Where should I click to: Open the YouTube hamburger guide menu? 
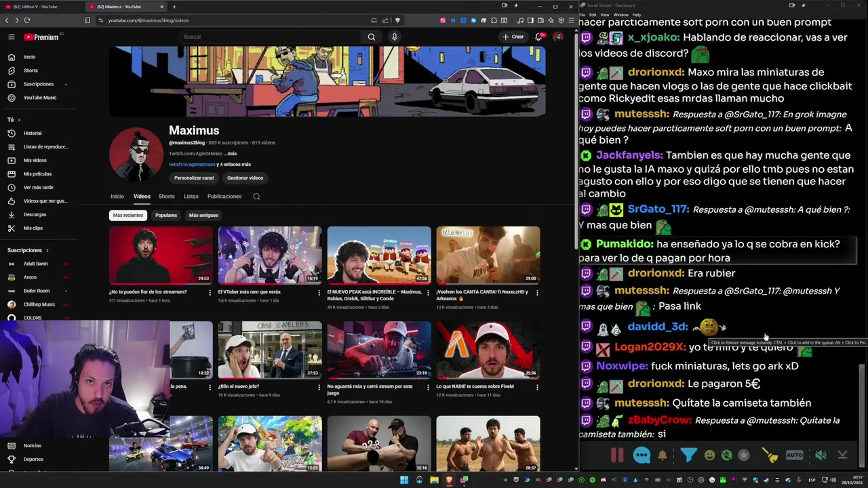[x=12, y=37]
